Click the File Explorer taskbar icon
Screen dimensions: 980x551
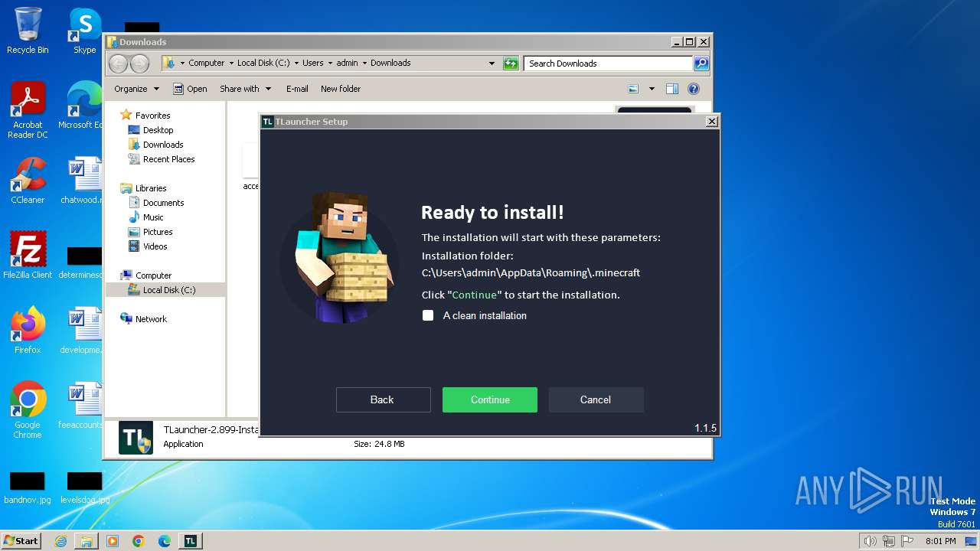(87, 541)
